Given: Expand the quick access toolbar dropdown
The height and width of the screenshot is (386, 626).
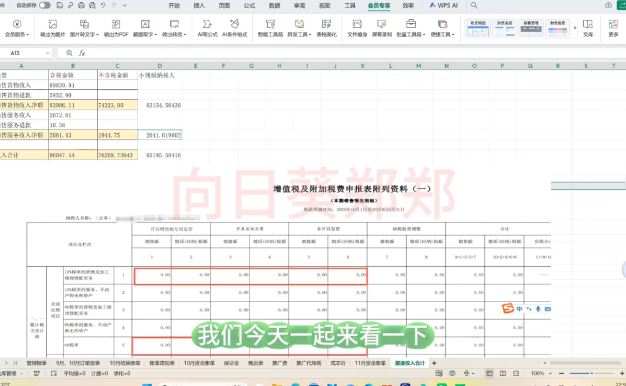Looking at the screenshot, I should click(125, 5).
